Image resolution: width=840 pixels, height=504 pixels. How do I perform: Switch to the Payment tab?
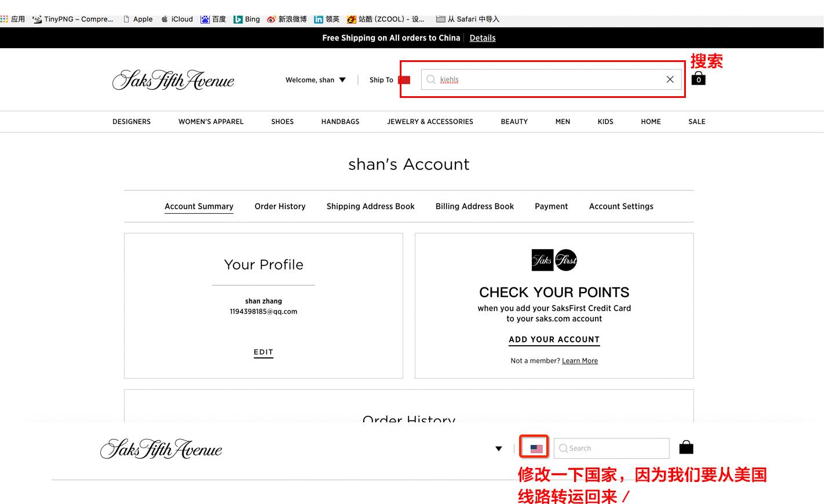pyautogui.click(x=552, y=206)
